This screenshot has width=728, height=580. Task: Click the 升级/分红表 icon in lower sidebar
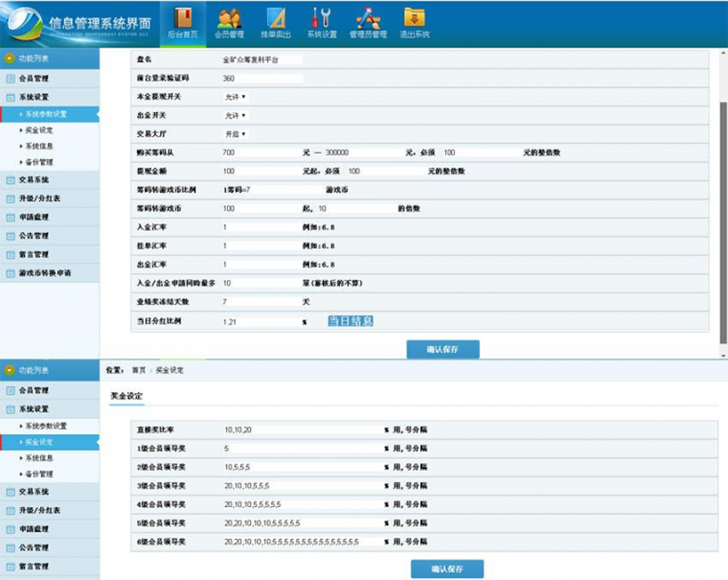[11, 510]
